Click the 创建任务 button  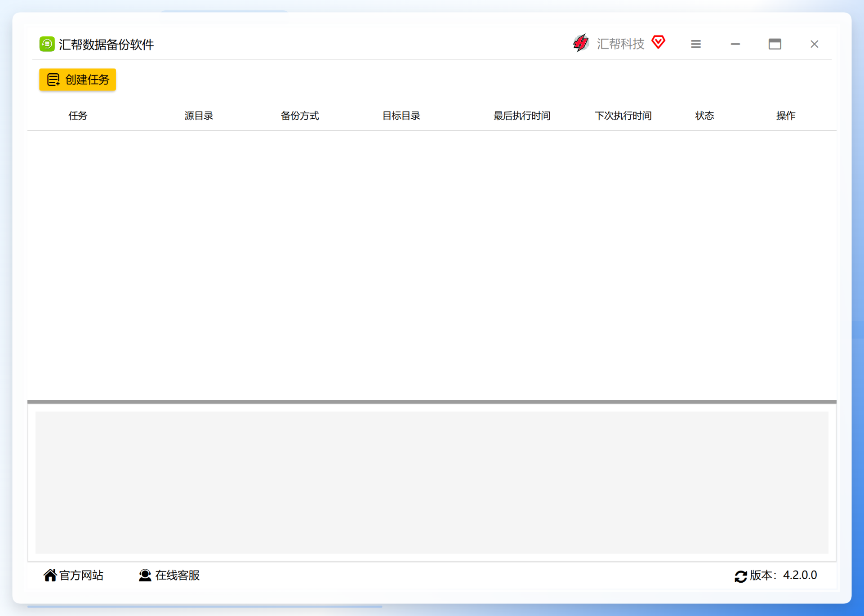77,80
